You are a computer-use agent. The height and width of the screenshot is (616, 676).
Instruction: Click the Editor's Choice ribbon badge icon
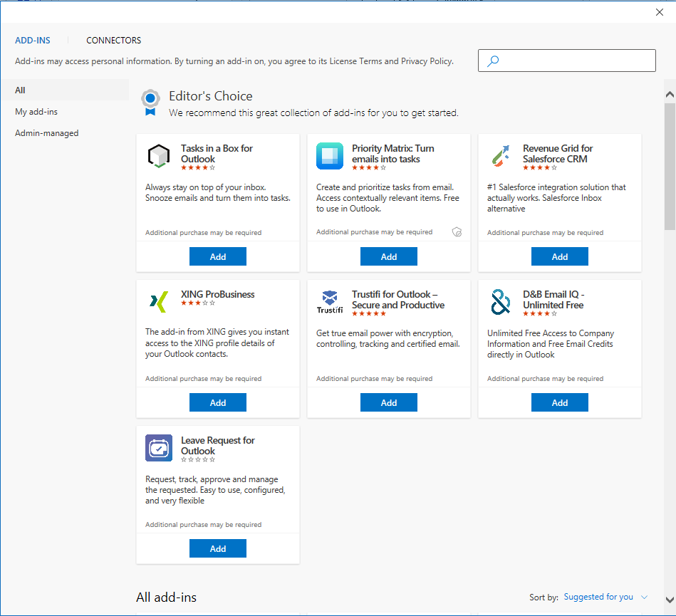pos(150,103)
